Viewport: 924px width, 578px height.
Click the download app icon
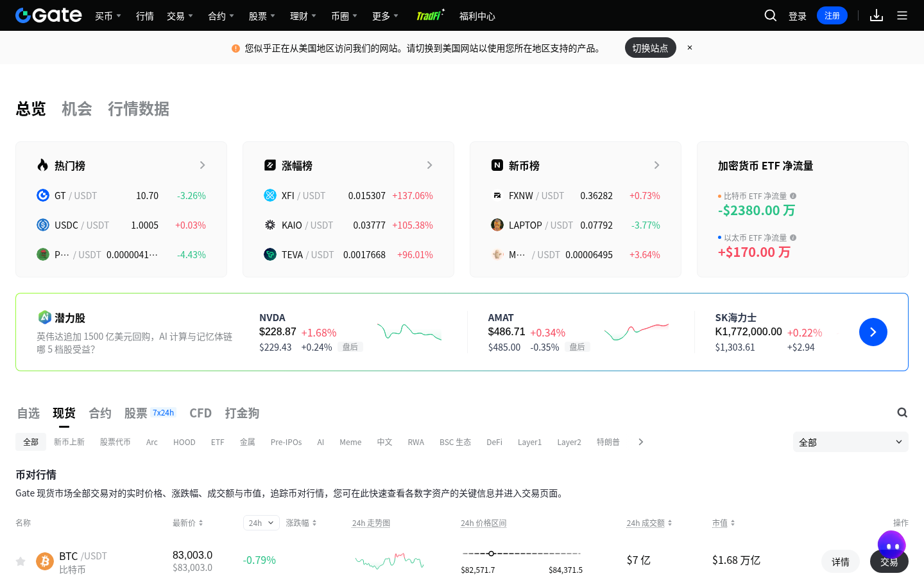(x=877, y=15)
